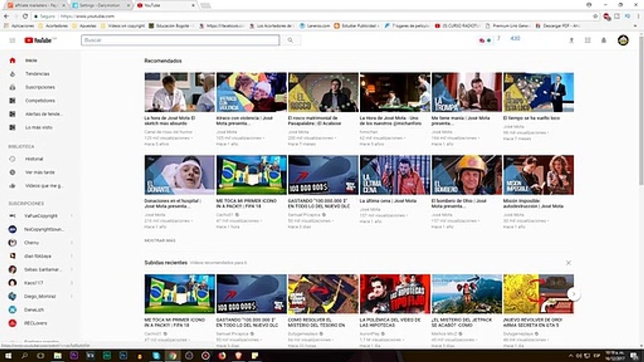Open the Acortadores bookmark folder
Viewport: 644px width, 362px height.
pyautogui.click(x=53, y=26)
